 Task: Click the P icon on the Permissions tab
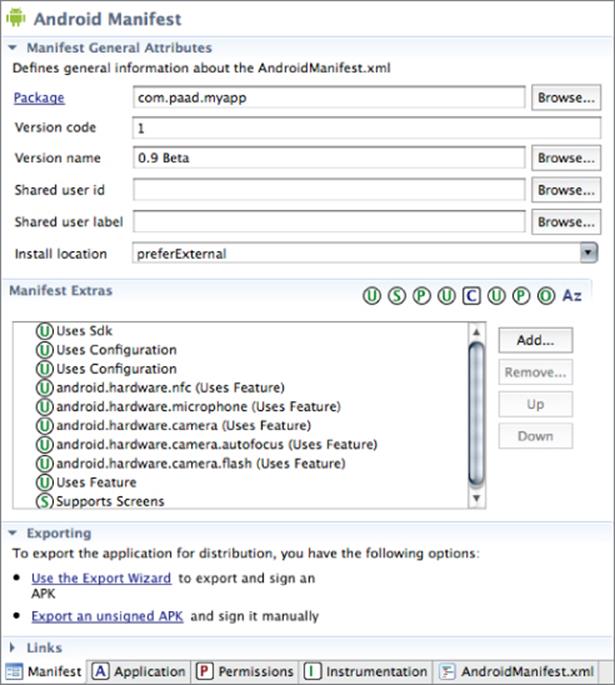204,671
